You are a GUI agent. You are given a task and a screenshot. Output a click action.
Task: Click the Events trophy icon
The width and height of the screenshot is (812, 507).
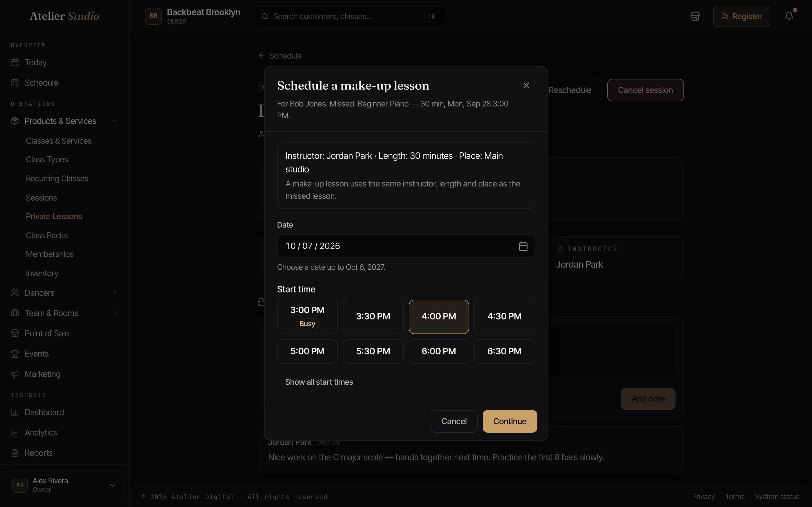[15, 354]
